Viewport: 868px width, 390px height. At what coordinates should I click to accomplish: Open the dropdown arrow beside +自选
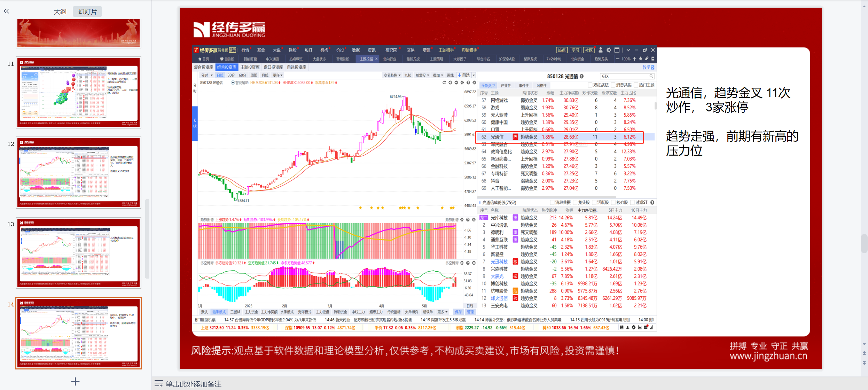474,75
